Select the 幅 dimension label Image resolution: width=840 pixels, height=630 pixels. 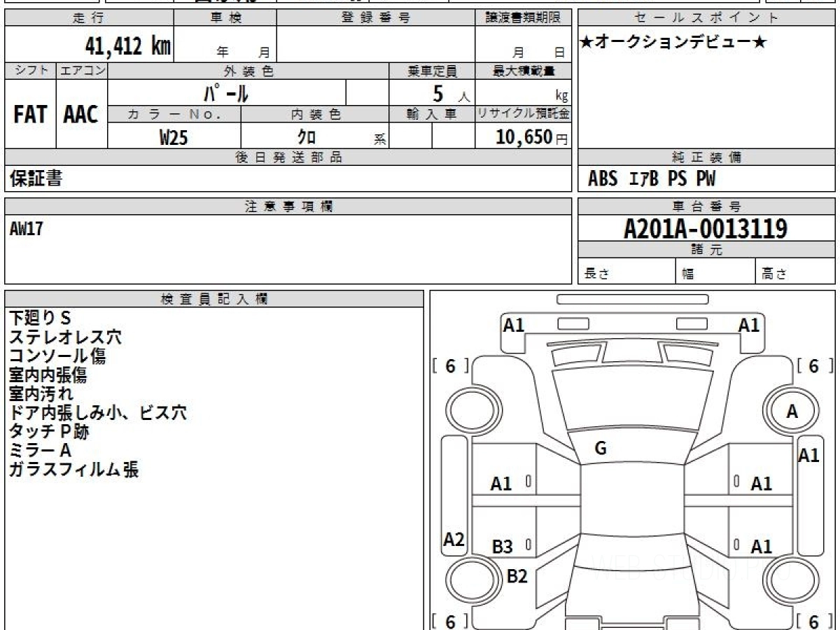point(687,274)
